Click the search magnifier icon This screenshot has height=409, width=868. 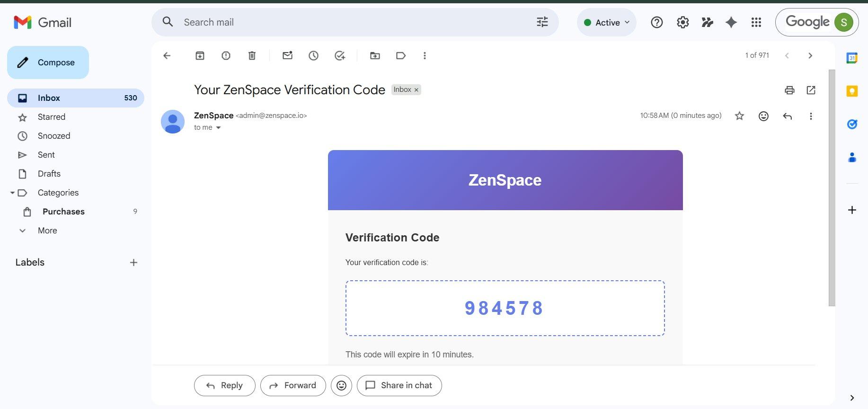pos(168,22)
